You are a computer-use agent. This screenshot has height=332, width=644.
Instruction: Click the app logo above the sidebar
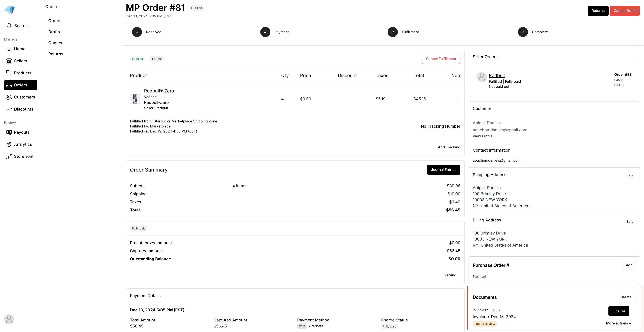click(x=9, y=10)
